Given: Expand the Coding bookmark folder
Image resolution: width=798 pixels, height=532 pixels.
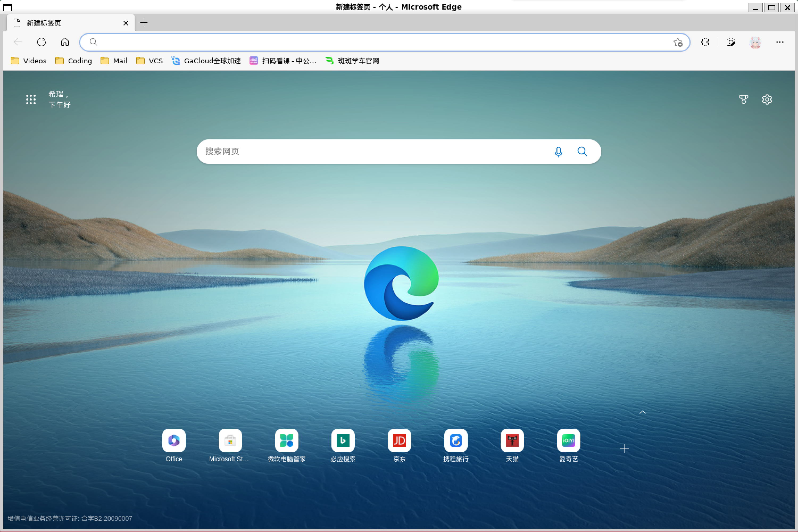Looking at the screenshot, I should click(74, 61).
